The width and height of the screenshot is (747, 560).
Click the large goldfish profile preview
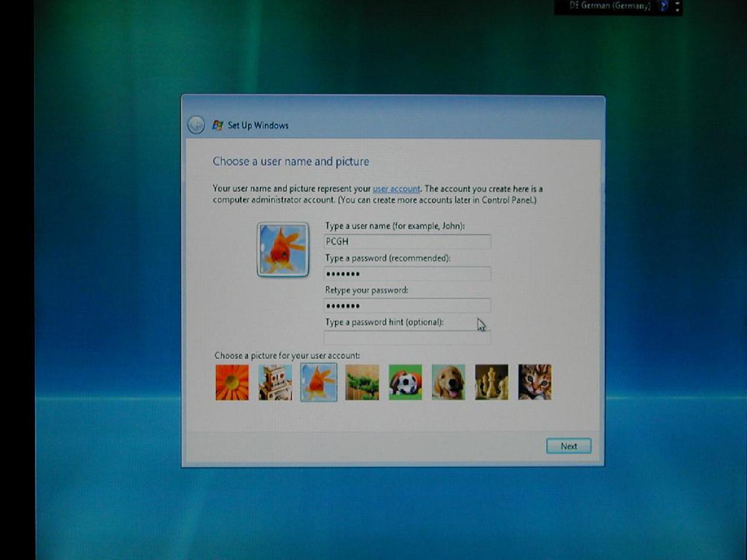click(x=283, y=250)
